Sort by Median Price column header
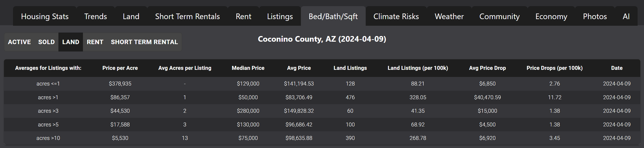Image resolution: width=644 pixels, height=148 pixels. (x=248, y=68)
